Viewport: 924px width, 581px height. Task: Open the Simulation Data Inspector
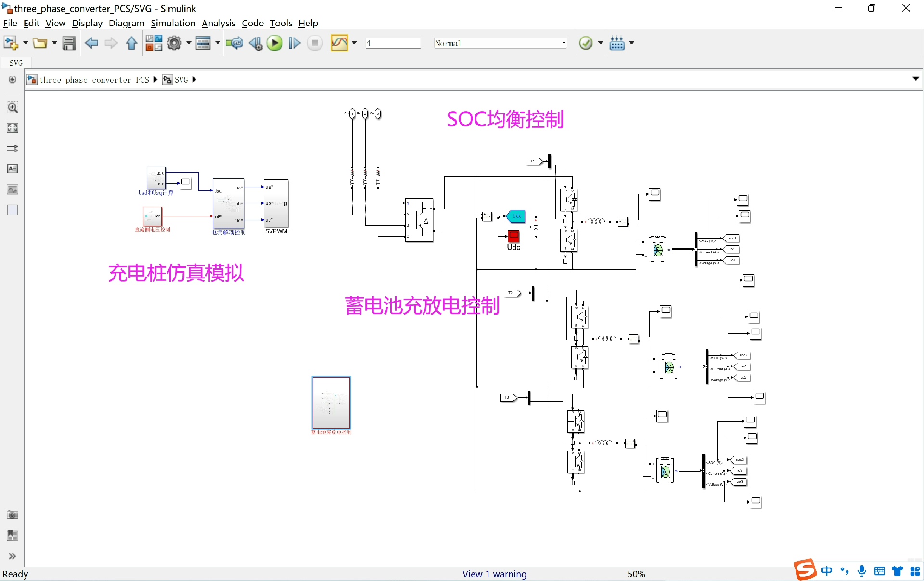pyautogui.click(x=339, y=43)
